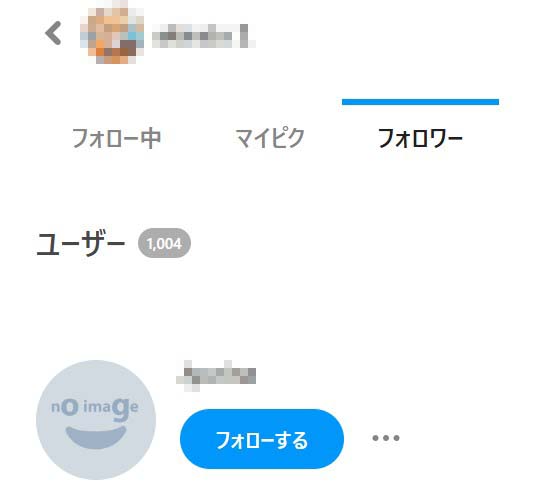Follow this user with フォローする button
This screenshot has height=500, width=539.
pyautogui.click(x=262, y=439)
